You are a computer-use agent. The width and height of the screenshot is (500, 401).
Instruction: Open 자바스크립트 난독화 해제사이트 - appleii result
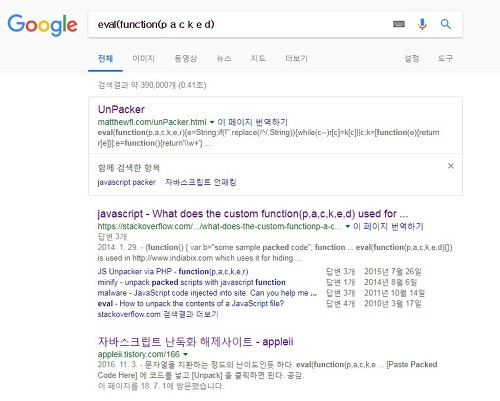pos(196,342)
